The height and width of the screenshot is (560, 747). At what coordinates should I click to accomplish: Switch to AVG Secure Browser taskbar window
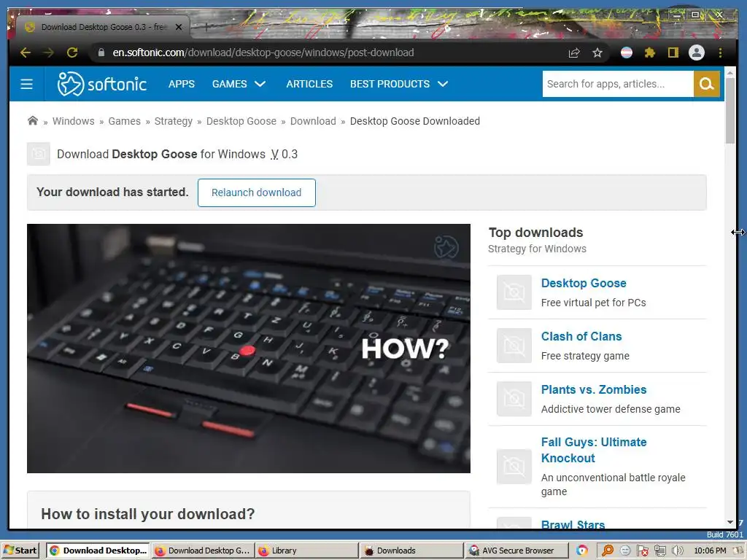516,551
